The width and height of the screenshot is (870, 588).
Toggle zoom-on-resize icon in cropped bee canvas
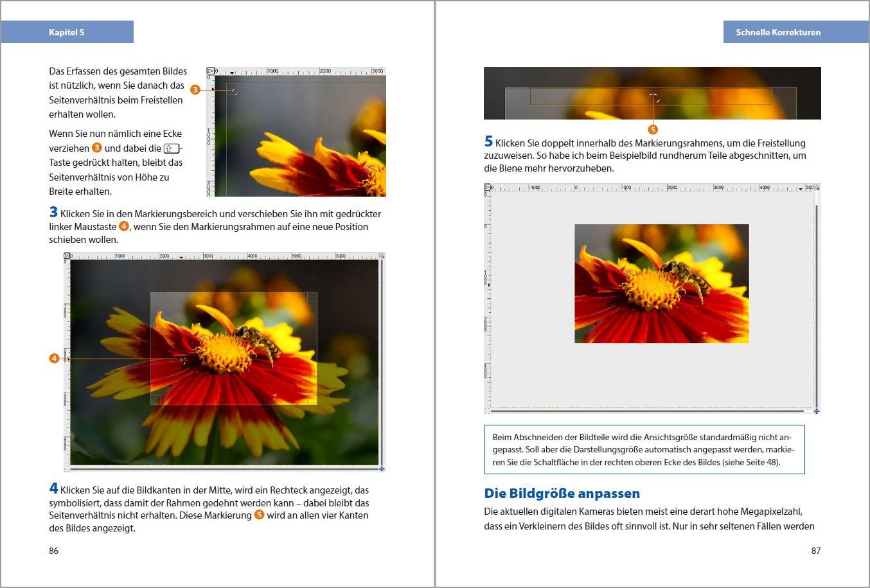click(x=817, y=188)
